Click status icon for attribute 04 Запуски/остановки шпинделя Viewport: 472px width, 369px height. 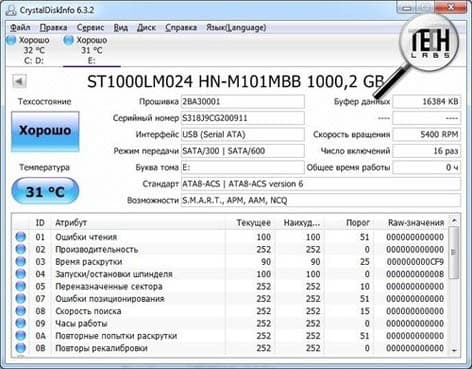point(21,274)
